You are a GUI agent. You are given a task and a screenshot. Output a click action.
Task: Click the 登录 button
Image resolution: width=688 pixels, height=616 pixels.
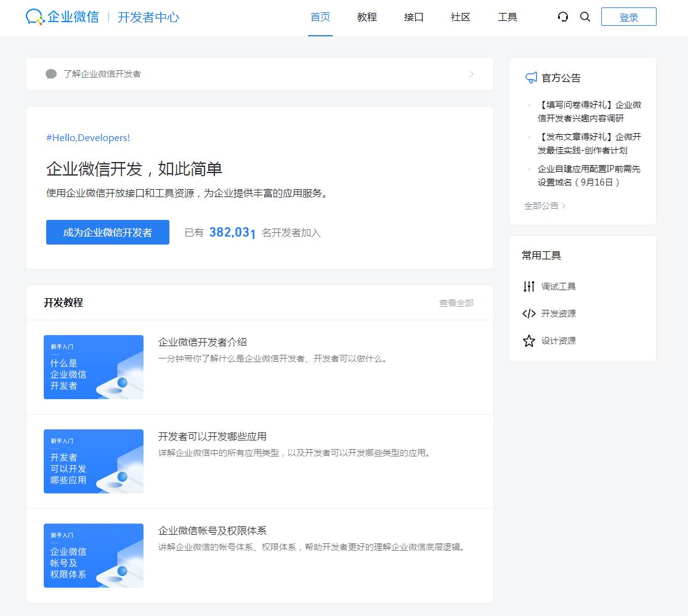coord(628,17)
